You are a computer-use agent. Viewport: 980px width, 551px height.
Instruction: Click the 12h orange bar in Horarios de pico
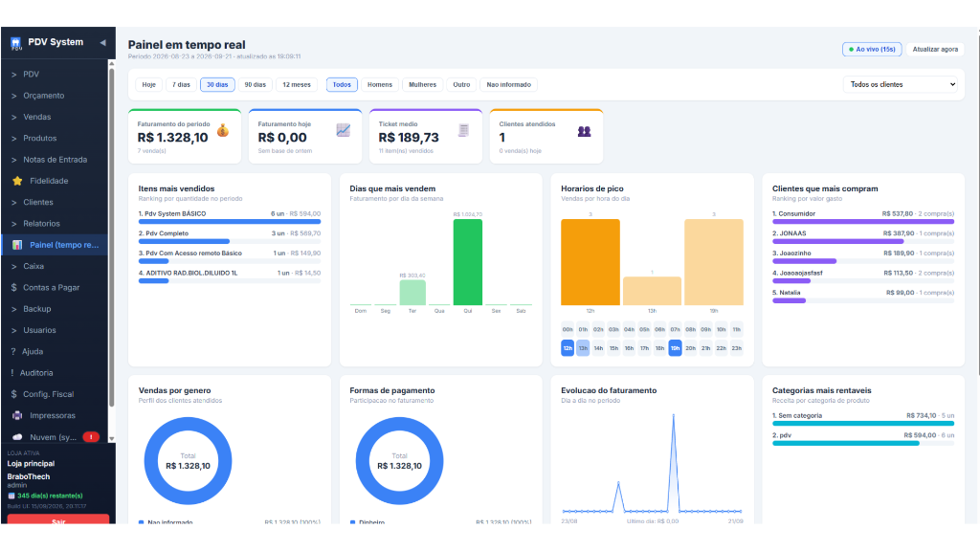coord(590,262)
